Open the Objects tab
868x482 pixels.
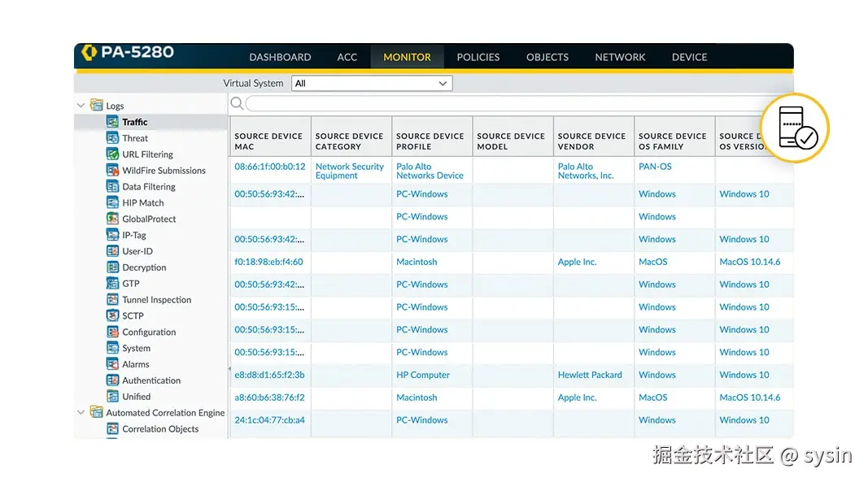tap(547, 57)
